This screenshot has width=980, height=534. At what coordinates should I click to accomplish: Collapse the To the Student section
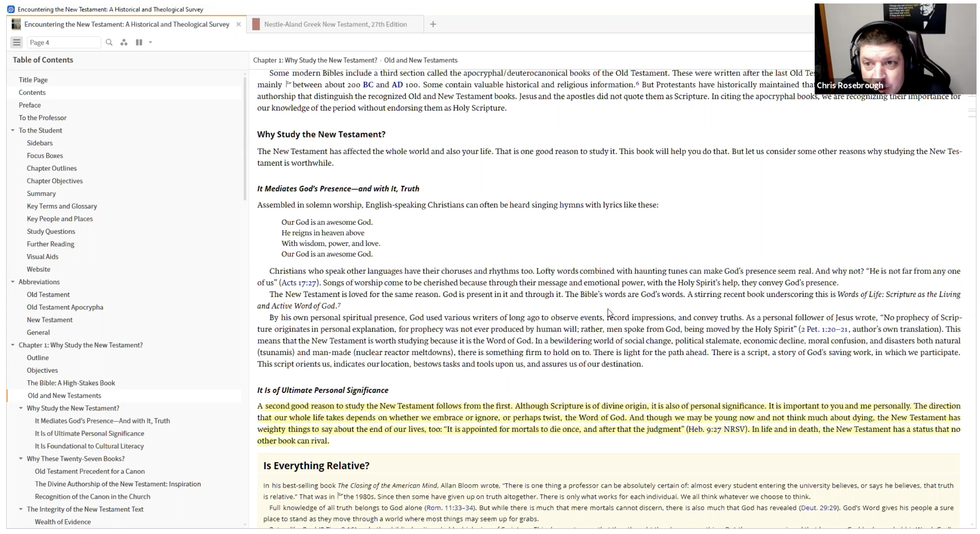13,130
